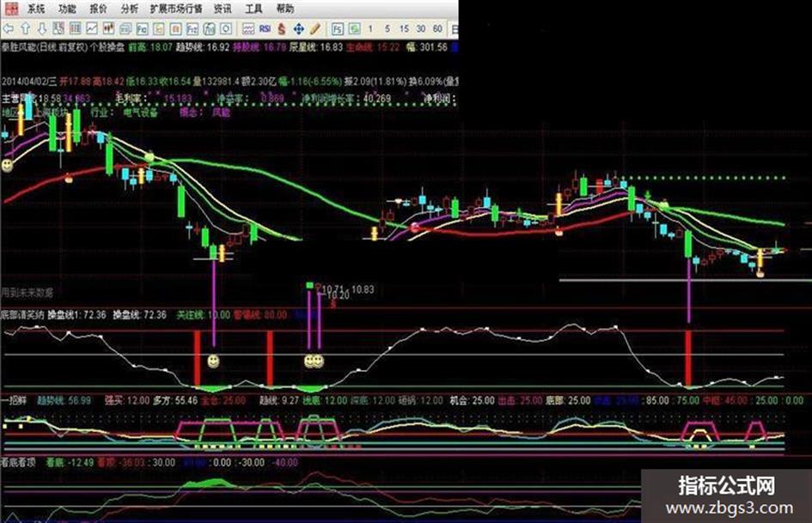812x523 pixels.
Task: Open the 系统 menu
Action: [36, 9]
